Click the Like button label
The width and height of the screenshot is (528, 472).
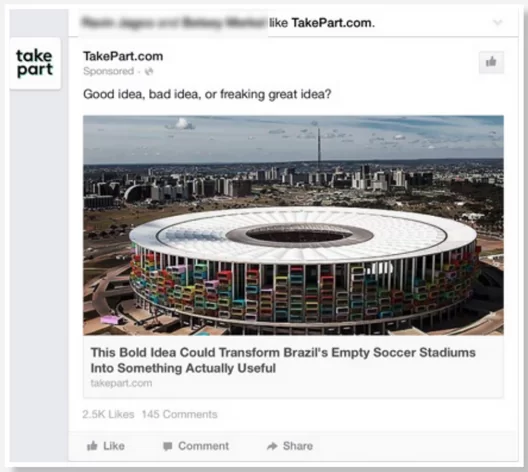[114, 446]
